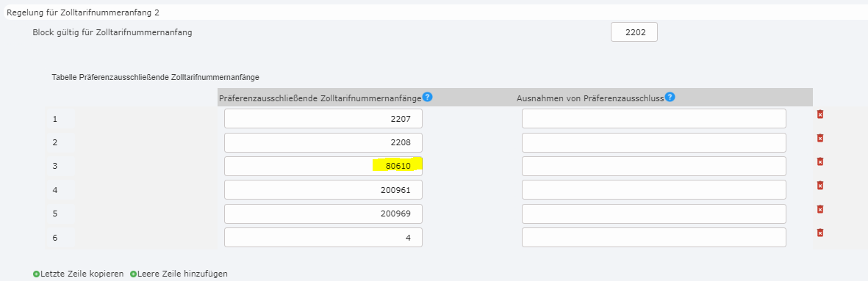
Task: Click the Ausnahmen field in row 5
Action: [654, 214]
